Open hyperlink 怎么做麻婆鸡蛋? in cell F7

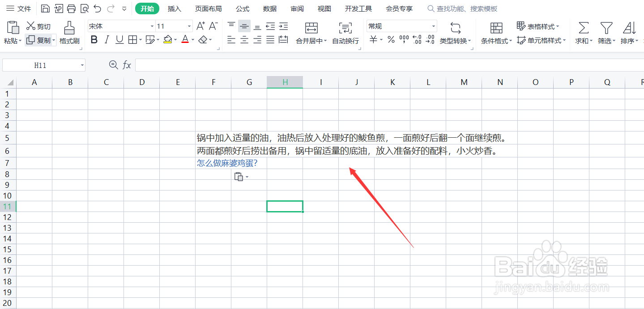click(227, 163)
